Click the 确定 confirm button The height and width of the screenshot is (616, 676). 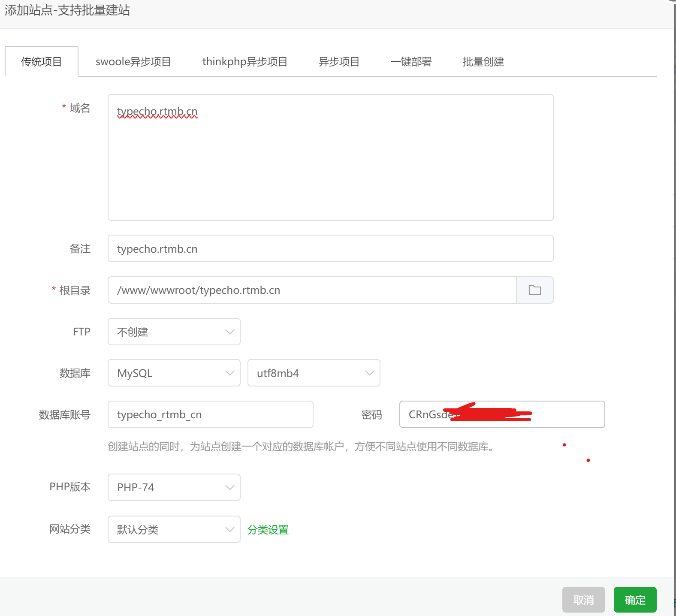(635, 600)
